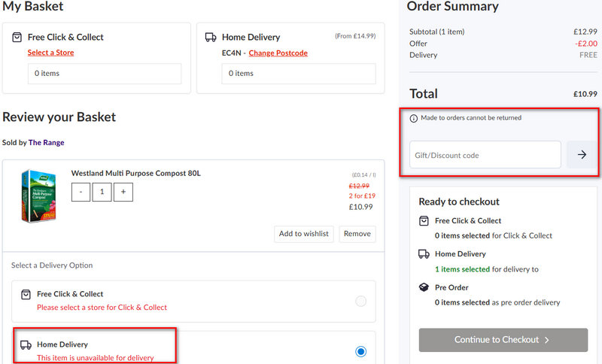
Task: Click the Change Postcode link
Action: (278, 53)
